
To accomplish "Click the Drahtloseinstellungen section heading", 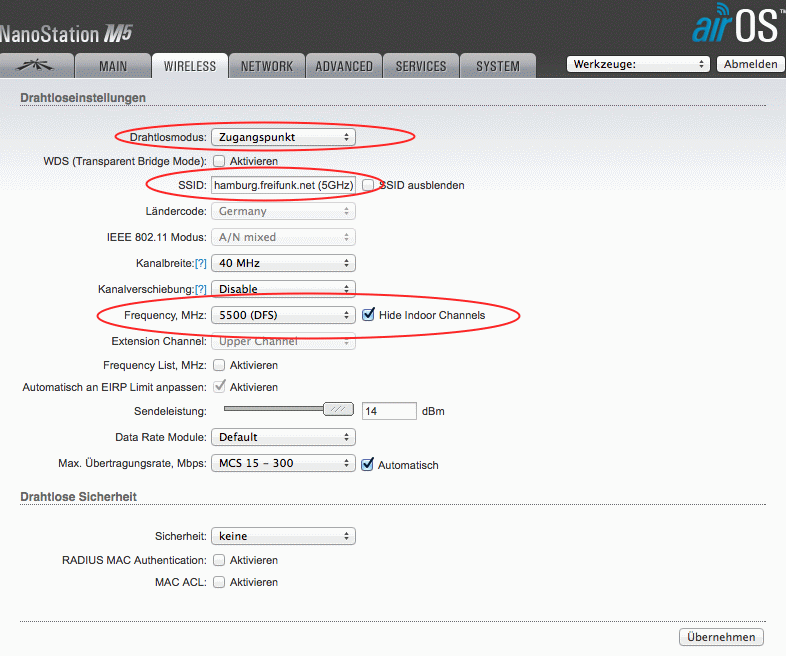I will pos(83,98).
